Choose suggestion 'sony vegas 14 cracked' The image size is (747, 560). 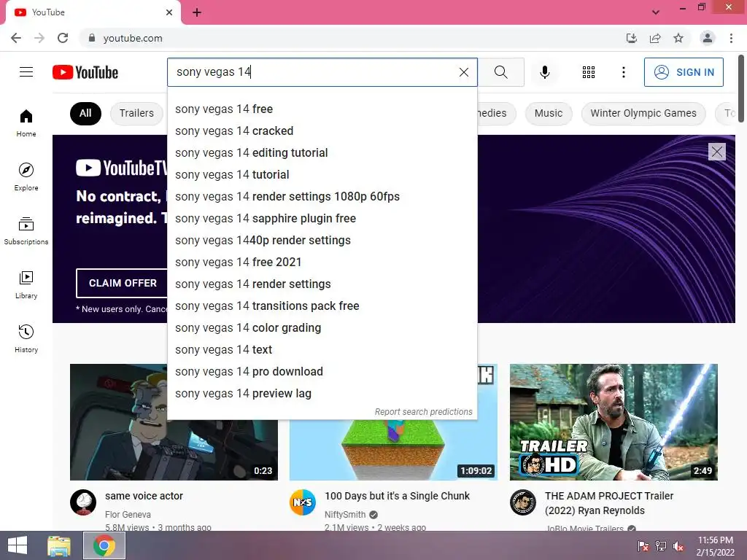[x=322, y=131]
